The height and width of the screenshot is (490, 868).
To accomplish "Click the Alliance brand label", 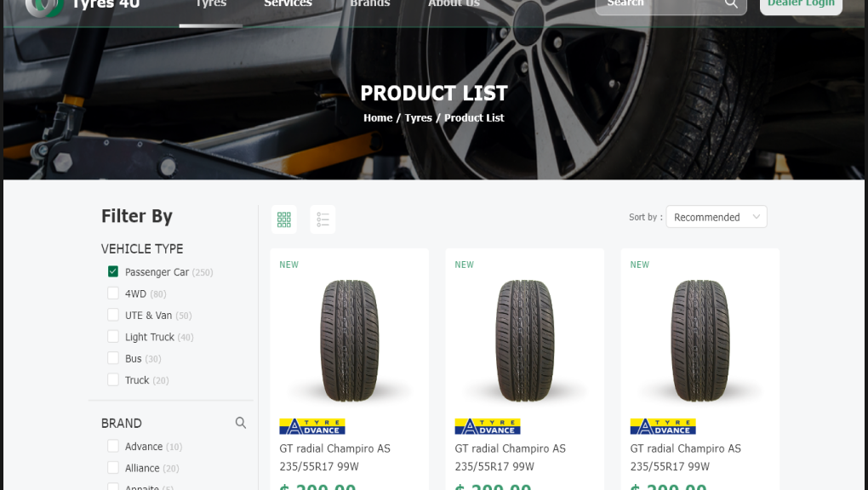I will (x=142, y=468).
